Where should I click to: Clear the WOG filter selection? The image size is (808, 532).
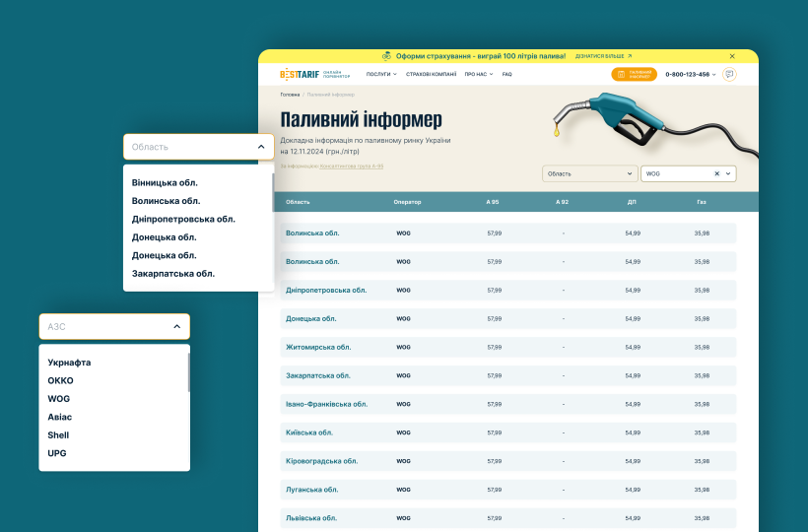[x=716, y=173]
